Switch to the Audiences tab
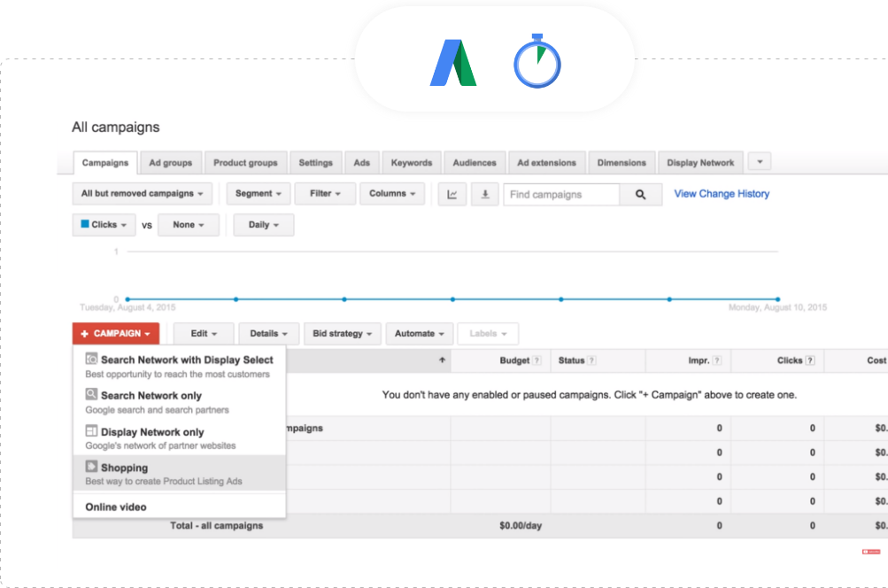Viewport: 888px width, 588px height. point(475,163)
